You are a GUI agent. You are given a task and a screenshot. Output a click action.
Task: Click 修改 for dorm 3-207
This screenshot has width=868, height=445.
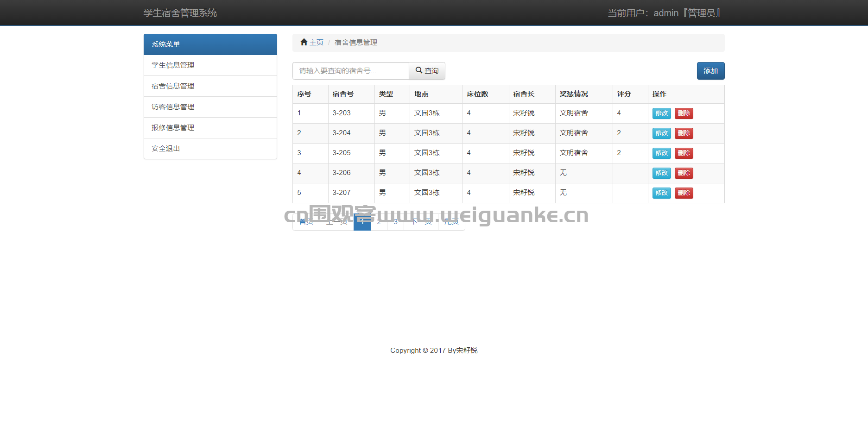pos(661,193)
